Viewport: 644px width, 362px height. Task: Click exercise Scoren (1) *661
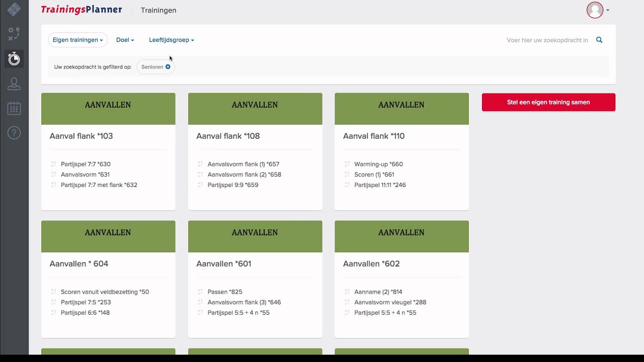tap(374, 175)
